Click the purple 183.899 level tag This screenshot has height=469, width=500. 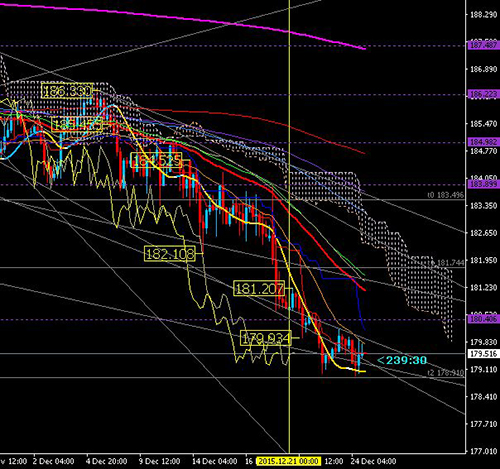(x=483, y=184)
